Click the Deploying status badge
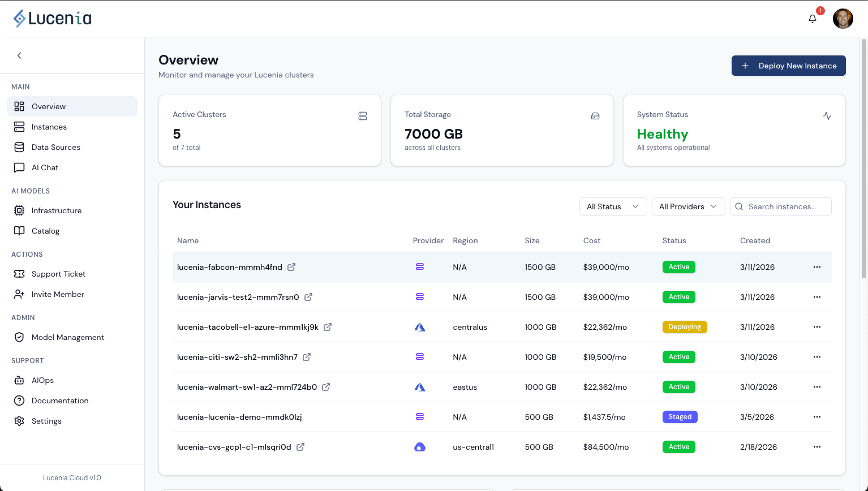The width and height of the screenshot is (868, 491). [x=685, y=327]
